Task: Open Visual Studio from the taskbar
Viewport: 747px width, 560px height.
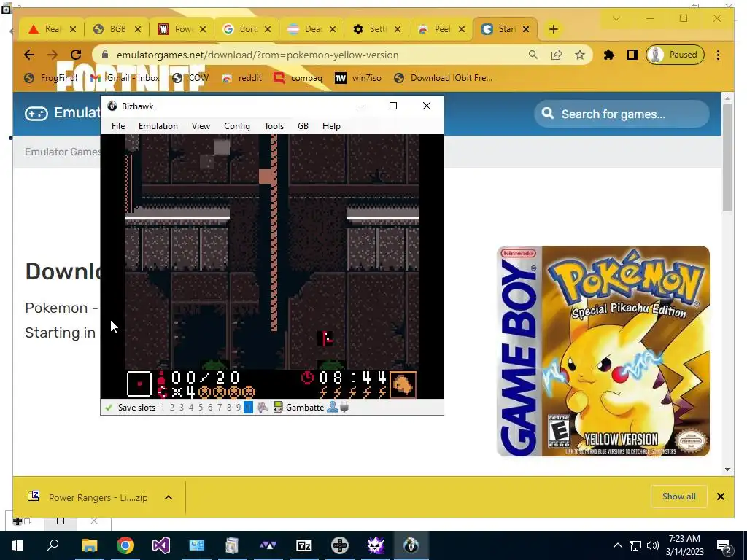Action: (x=161, y=545)
